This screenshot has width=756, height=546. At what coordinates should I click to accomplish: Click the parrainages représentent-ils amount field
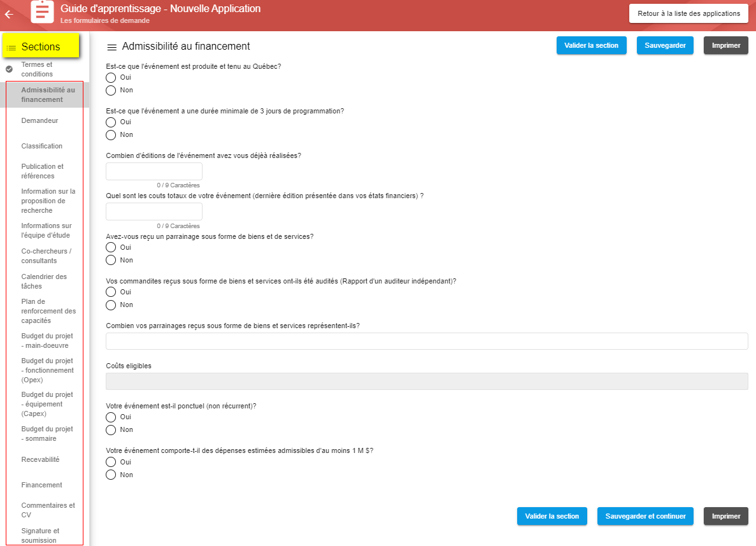427,341
